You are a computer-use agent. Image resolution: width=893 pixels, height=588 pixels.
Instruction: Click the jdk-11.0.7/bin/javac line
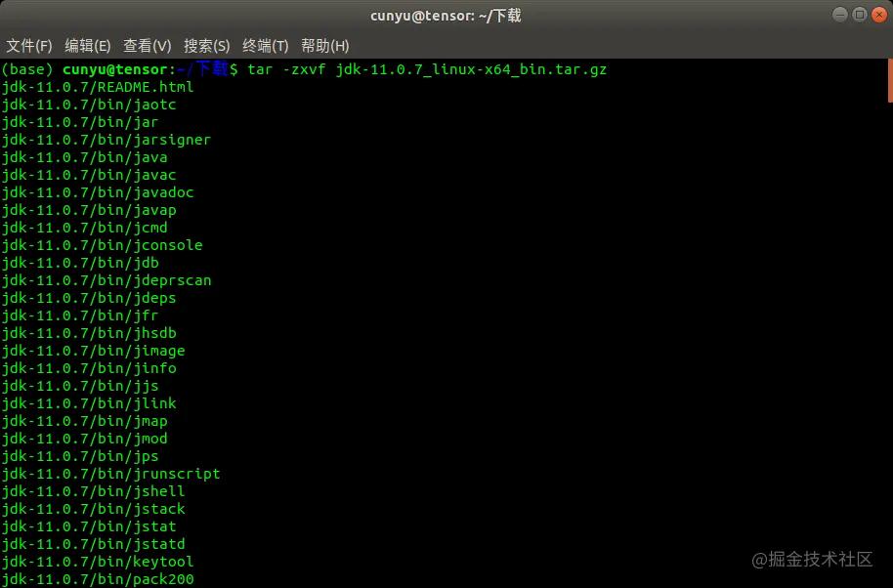tap(89, 175)
